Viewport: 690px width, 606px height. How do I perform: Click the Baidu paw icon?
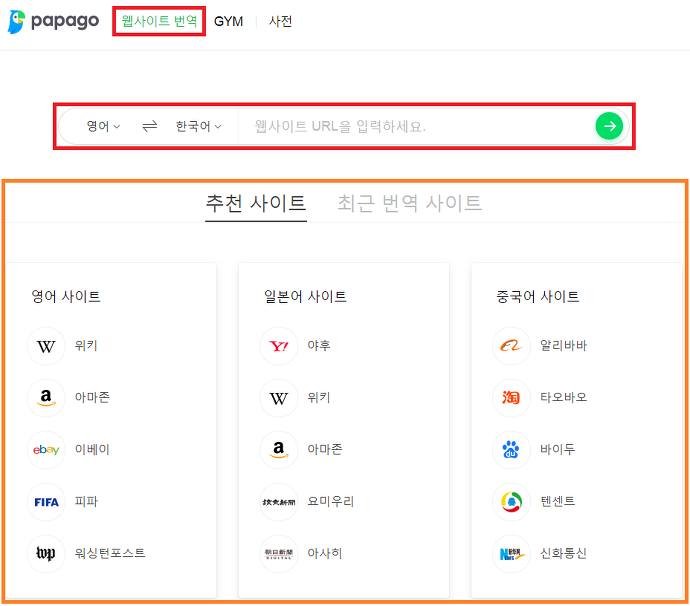point(511,450)
